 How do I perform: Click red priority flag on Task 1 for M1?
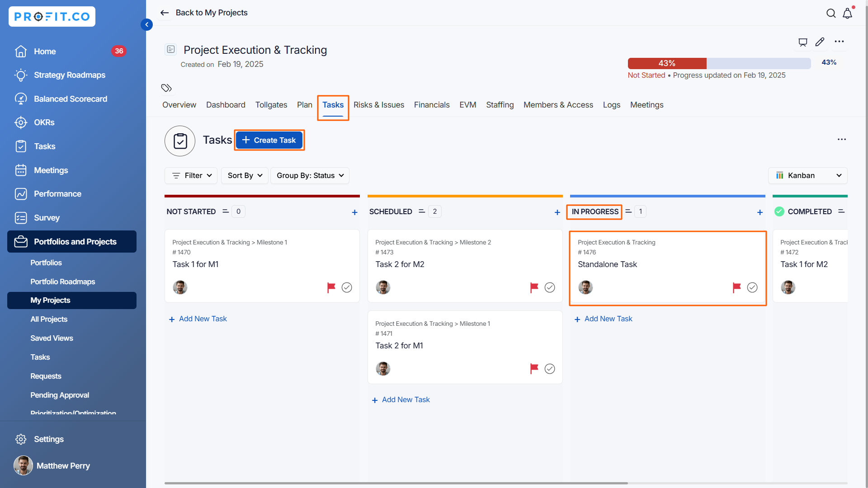pyautogui.click(x=331, y=287)
